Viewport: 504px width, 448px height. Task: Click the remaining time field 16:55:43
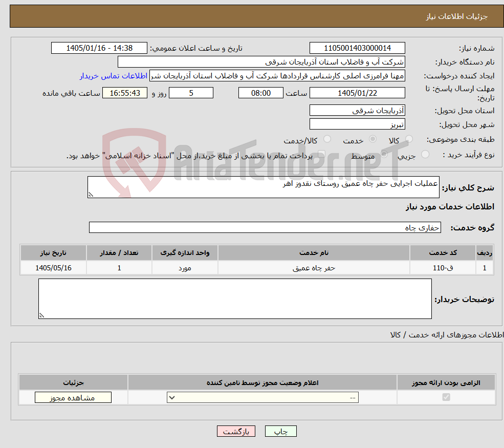tap(125, 93)
